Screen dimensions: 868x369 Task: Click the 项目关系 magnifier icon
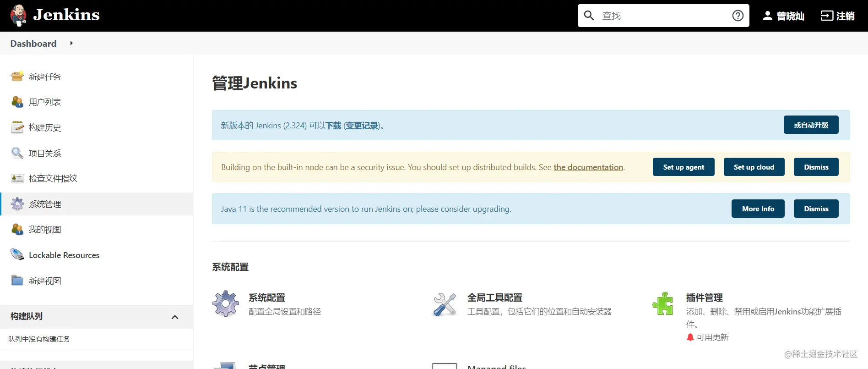pos(17,153)
